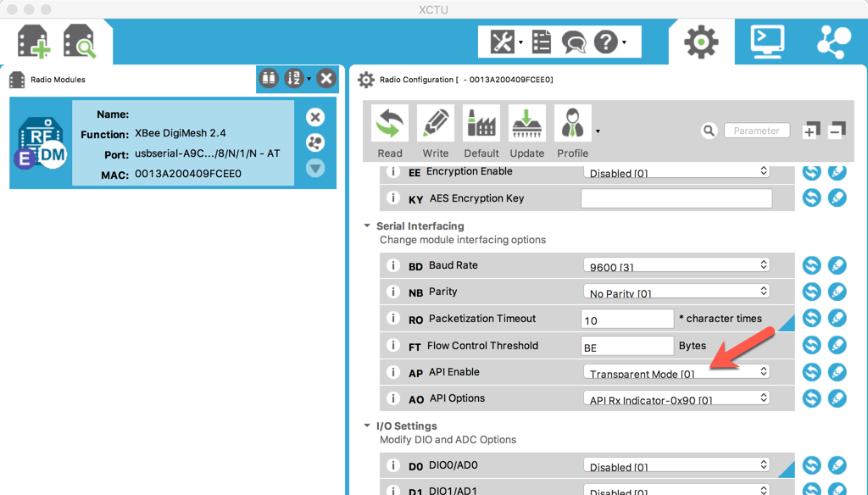Open the API Options dropdown

coord(676,398)
